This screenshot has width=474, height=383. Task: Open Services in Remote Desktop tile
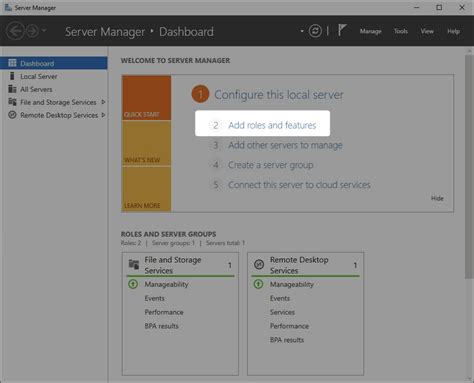coord(282,312)
